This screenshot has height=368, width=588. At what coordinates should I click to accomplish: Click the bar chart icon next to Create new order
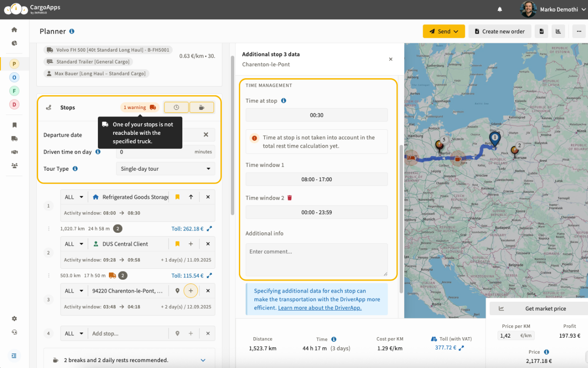[558, 31]
